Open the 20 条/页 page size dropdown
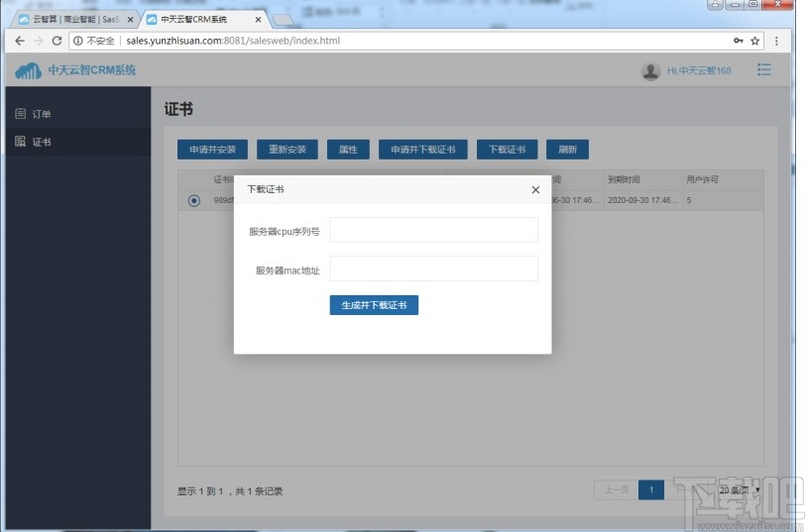This screenshot has height=532, width=807. pyautogui.click(x=739, y=489)
